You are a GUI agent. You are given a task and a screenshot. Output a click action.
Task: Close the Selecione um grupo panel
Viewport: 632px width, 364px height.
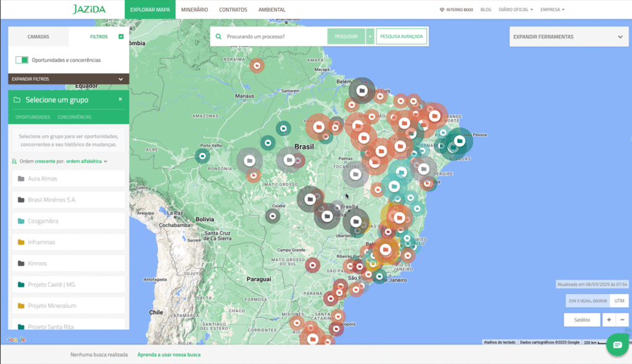[x=120, y=99]
